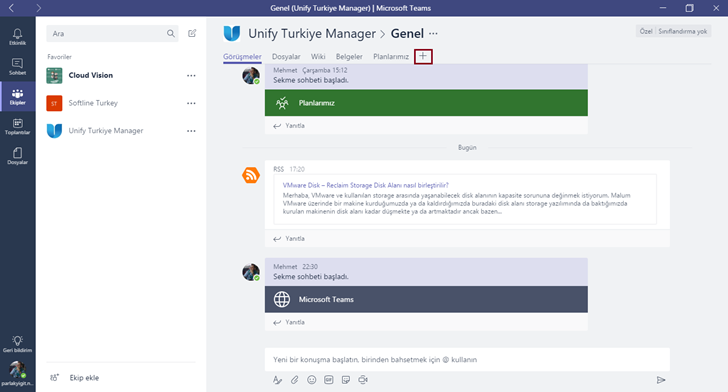728x392 pixels.
Task: Select Softline Turkey team in list
Action: point(121,103)
